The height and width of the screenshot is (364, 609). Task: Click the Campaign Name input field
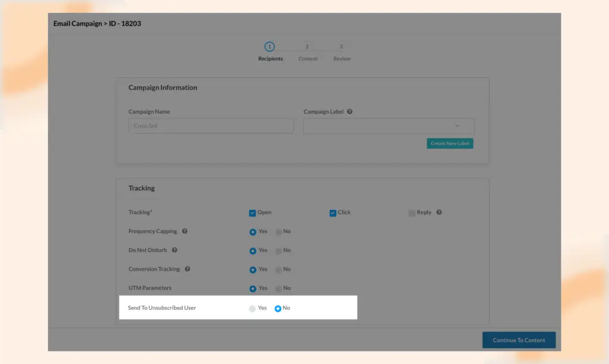[211, 126]
